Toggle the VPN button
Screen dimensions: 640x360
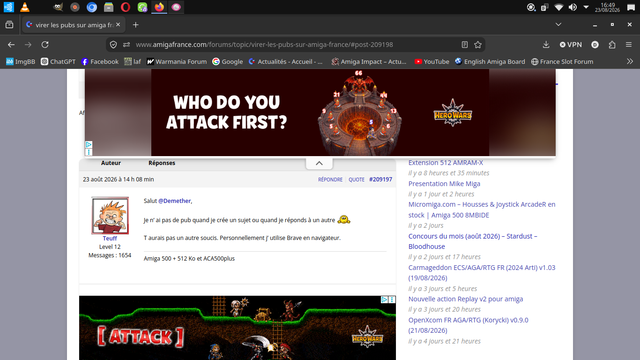[571, 44]
